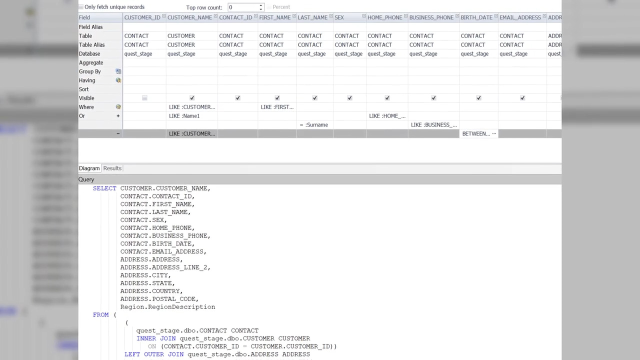Click remove icon on CONTACT_ID column header
The width and height of the screenshot is (640, 360).
[256, 16]
